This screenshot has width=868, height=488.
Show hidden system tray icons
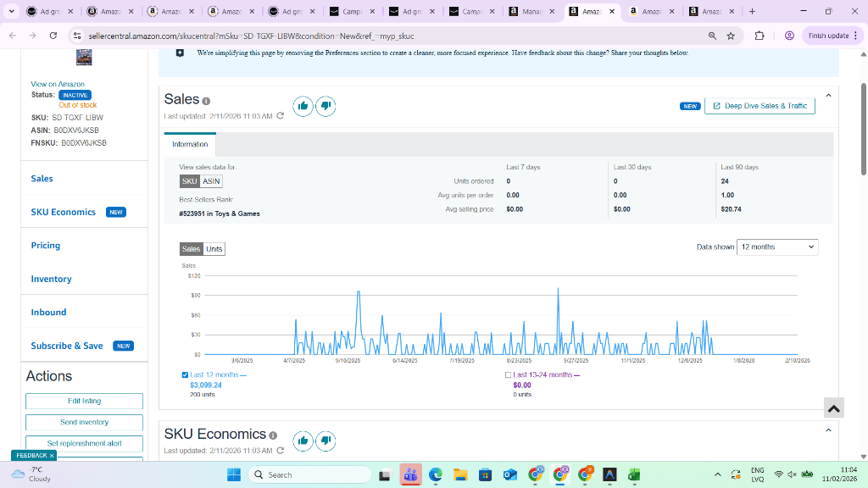(717, 474)
